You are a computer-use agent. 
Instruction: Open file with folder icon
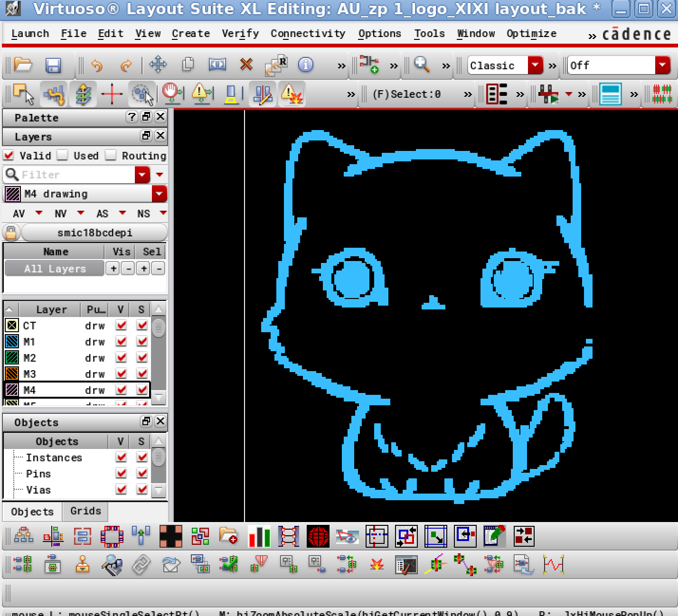(x=23, y=65)
